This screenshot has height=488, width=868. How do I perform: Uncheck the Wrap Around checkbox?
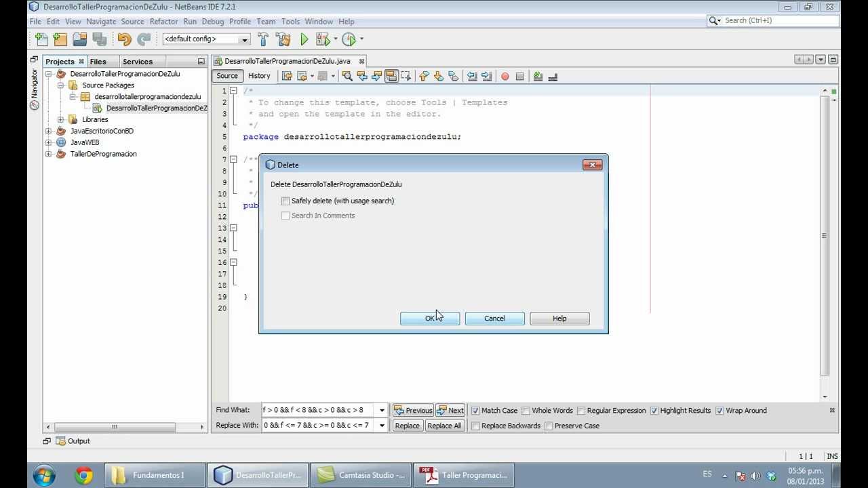[x=719, y=411]
